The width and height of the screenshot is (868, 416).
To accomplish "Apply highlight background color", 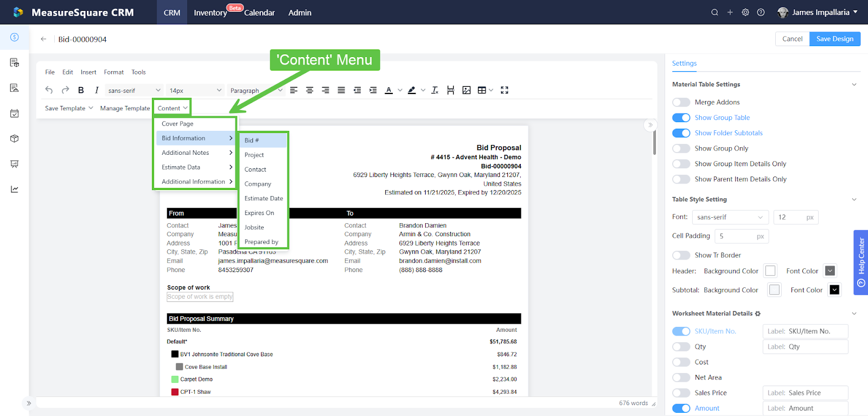I will 412,90.
